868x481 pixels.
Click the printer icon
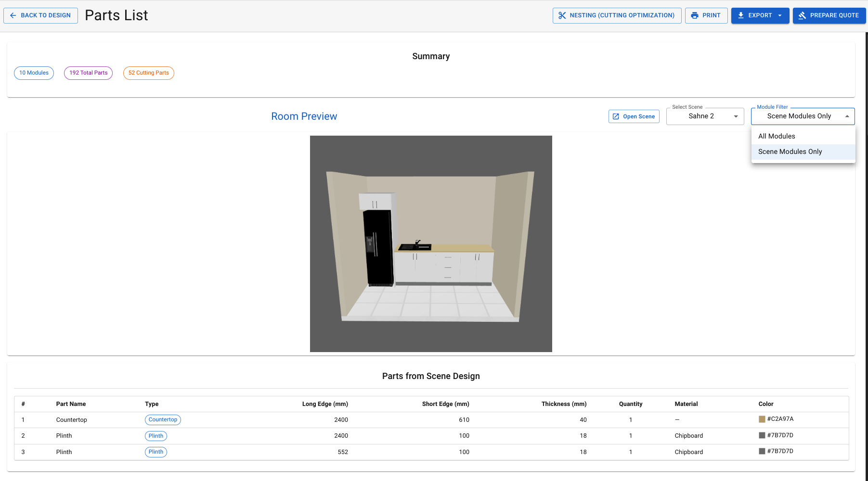click(695, 15)
